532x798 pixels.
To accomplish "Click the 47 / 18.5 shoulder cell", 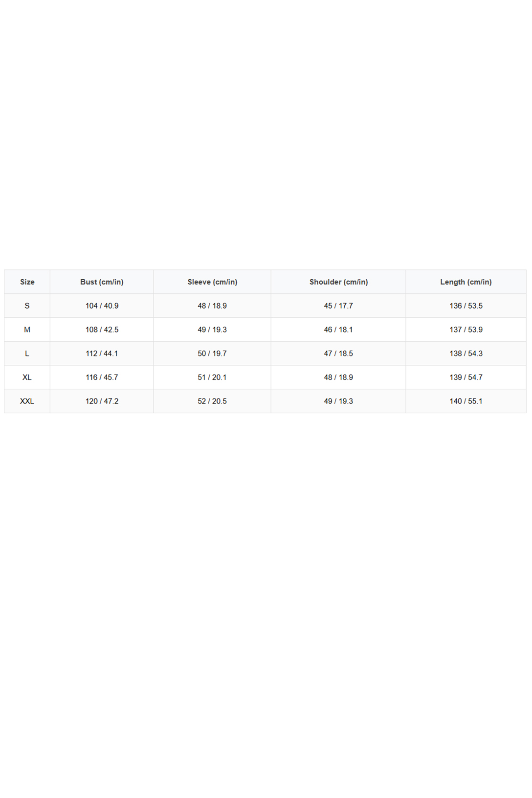I will [x=338, y=354].
